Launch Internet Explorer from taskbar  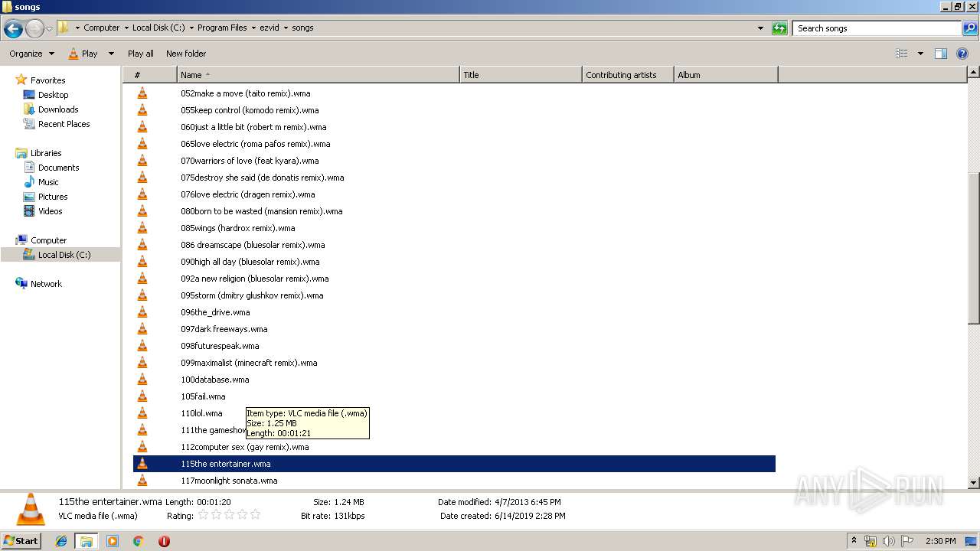tap(61, 541)
